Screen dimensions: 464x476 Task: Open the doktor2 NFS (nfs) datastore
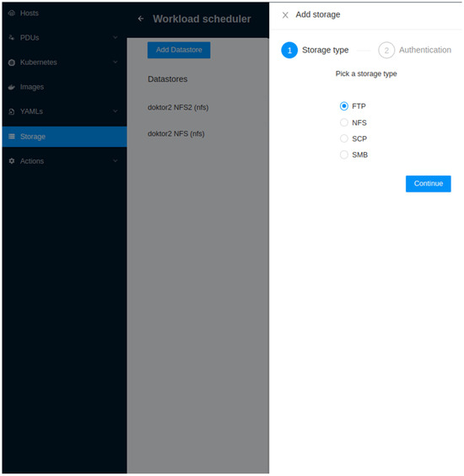coord(176,134)
